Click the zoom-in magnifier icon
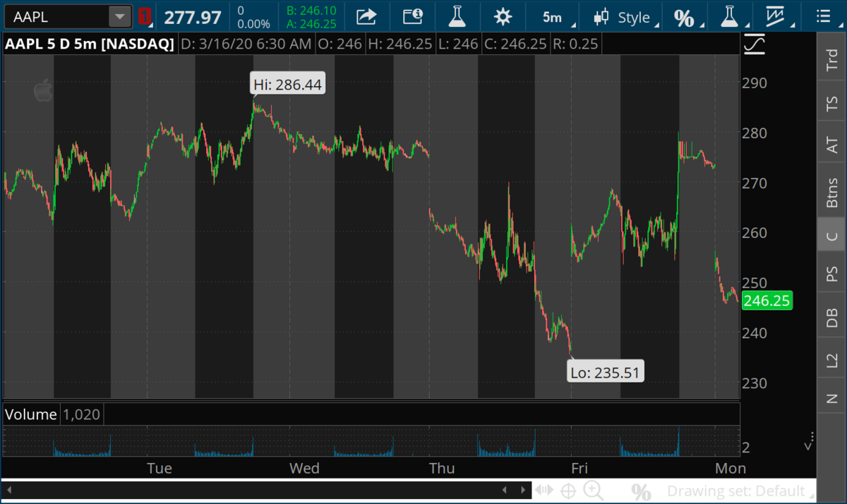 594,491
